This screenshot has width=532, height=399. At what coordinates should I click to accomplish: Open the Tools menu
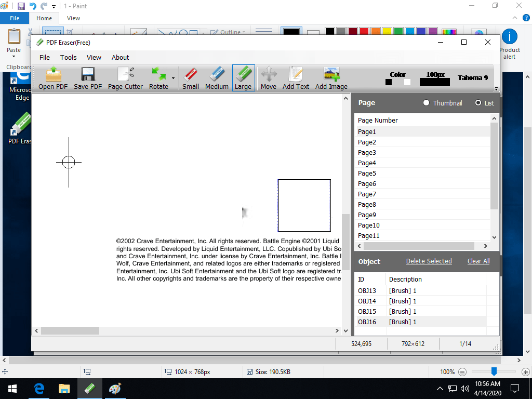point(68,57)
